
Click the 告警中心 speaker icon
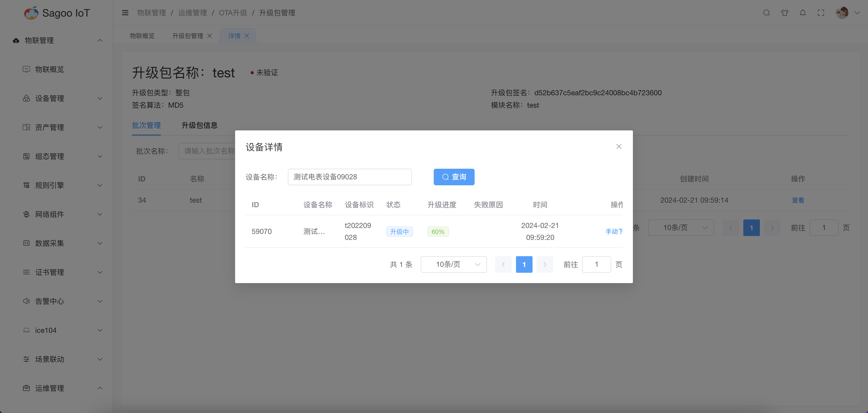pos(26,301)
